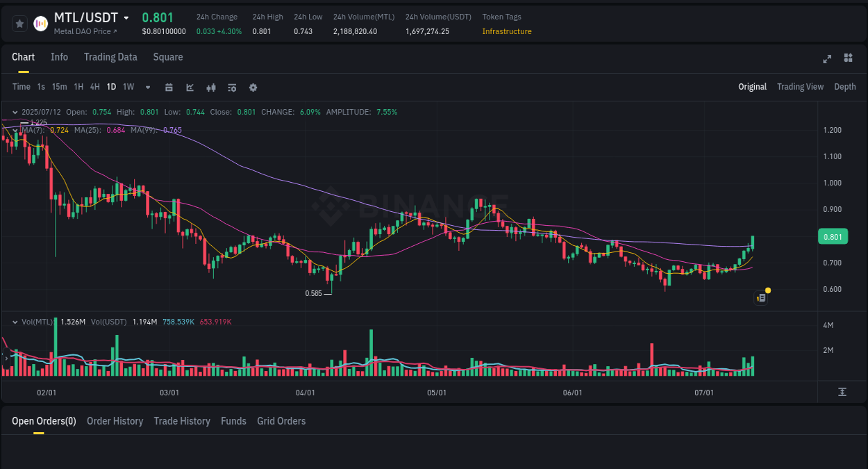Click the green 0.801 price label

(833, 236)
